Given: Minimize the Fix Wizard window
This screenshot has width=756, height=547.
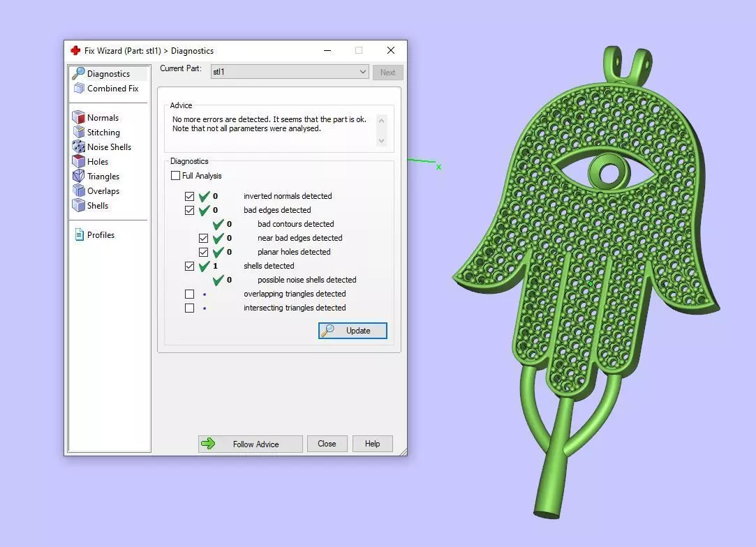Looking at the screenshot, I should (x=327, y=51).
